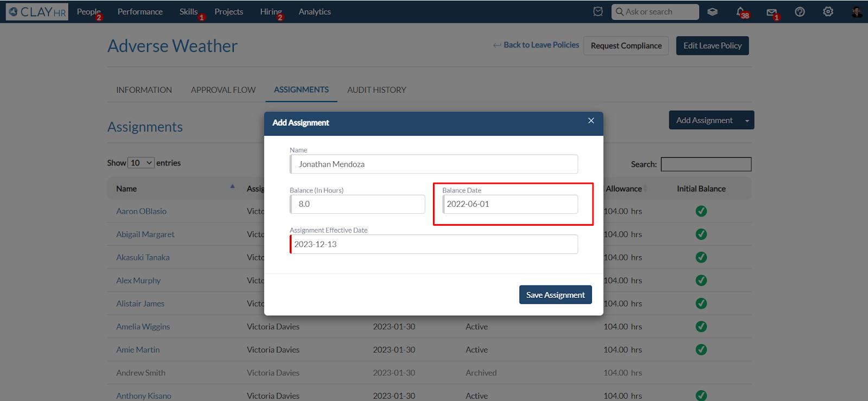Select the Assignments tab
The image size is (868, 401).
pos(301,90)
